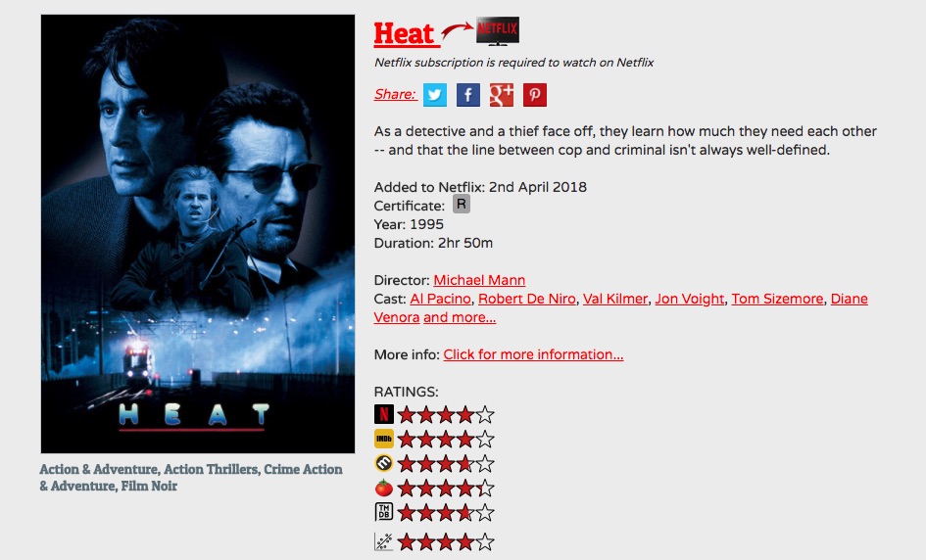Screen dimensions: 926x560
Task: Click the Netflix N rating icon
Action: tap(384, 414)
